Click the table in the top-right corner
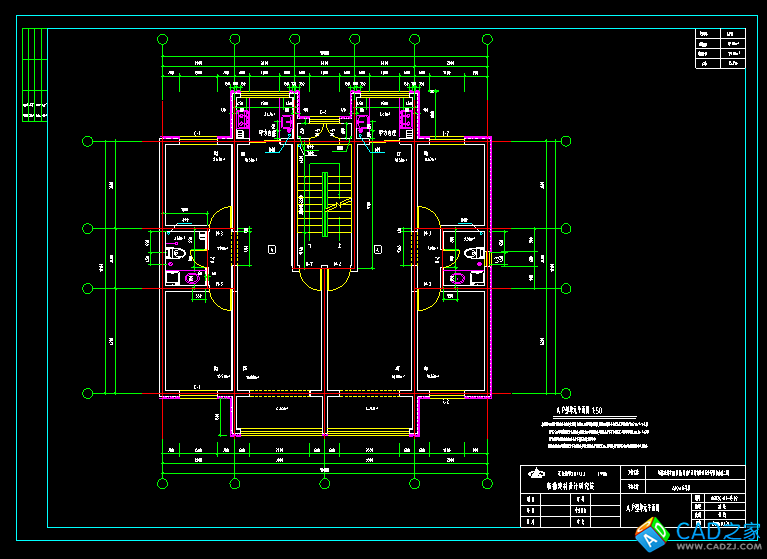This screenshot has width=767, height=559. click(x=720, y=49)
